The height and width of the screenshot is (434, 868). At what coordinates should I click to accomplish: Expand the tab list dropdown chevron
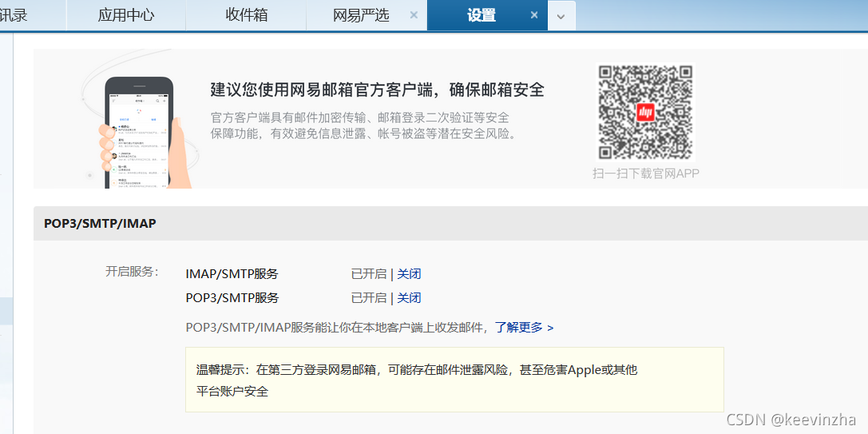tap(561, 16)
